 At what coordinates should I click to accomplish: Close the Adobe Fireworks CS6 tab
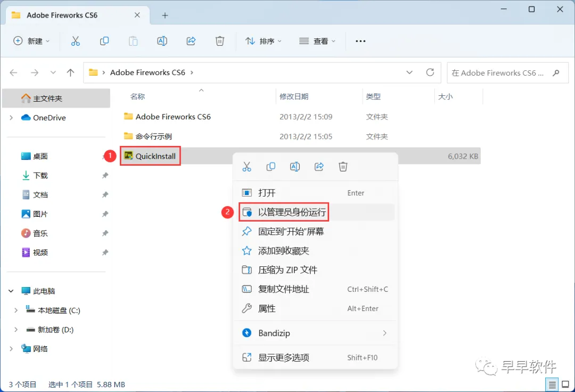tap(137, 15)
